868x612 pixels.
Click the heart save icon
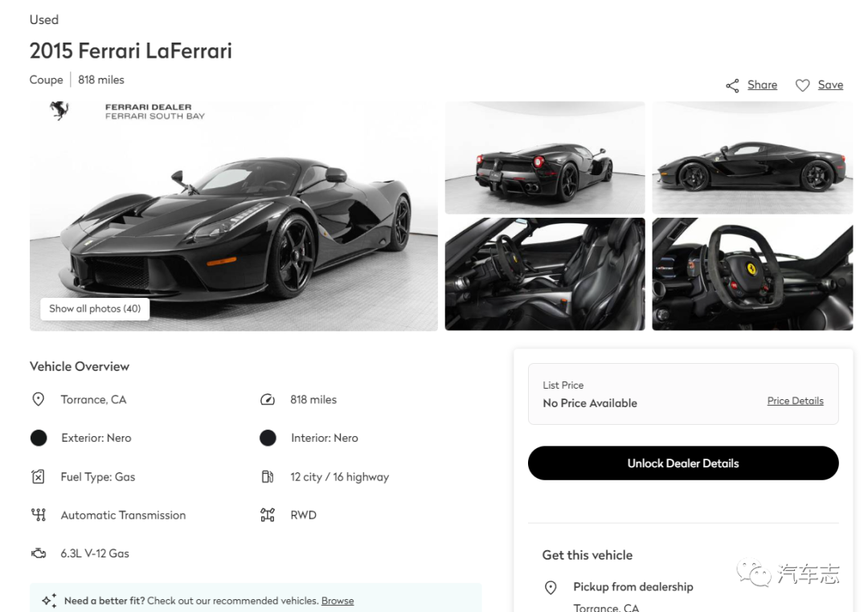click(802, 85)
